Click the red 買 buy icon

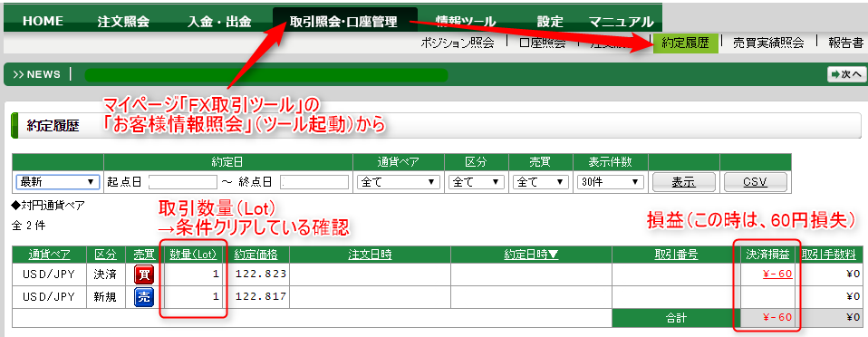pos(144,274)
